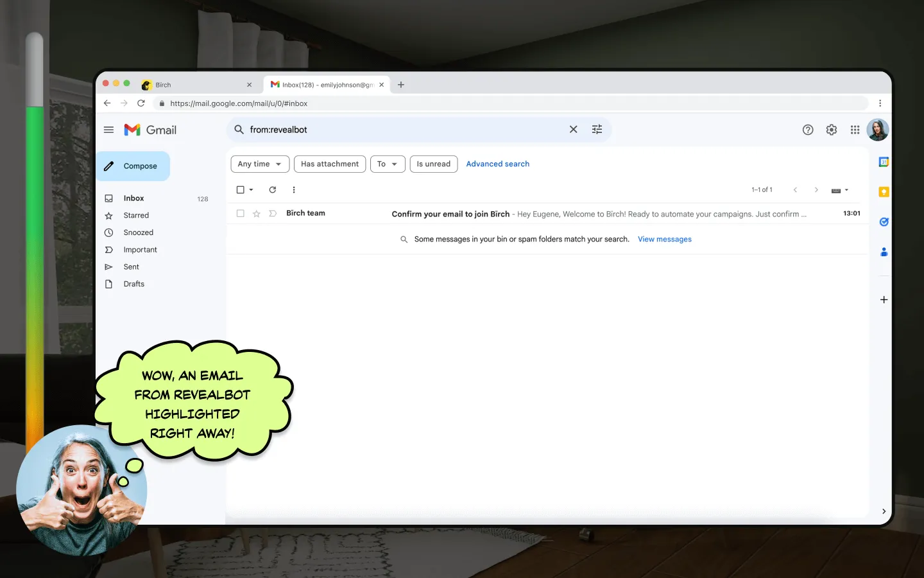924x578 pixels.
Task: Open the Google apps grid
Action: pos(855,130)
